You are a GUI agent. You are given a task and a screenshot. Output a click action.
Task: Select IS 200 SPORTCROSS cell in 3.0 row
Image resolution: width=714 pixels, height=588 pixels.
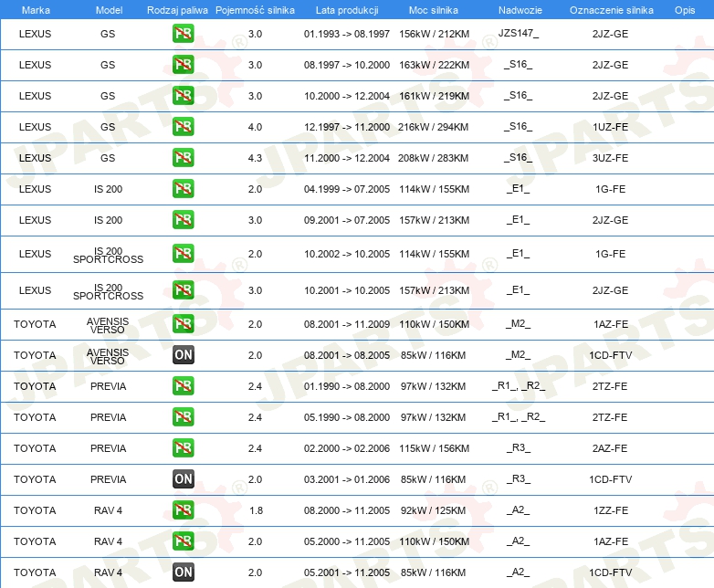(x=108, y=291)
